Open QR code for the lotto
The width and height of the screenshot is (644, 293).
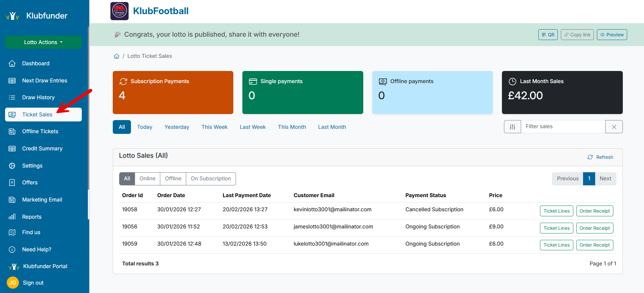[548, 35]
